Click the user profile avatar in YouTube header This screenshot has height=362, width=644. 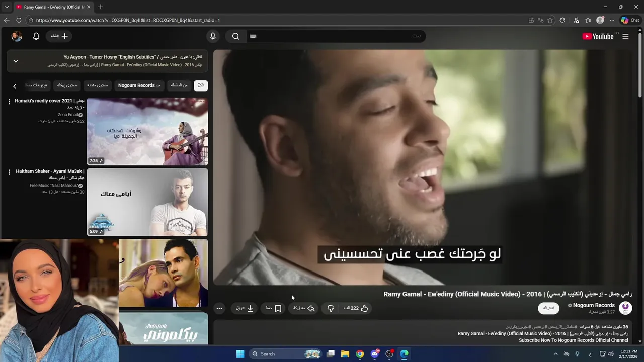(x=17, y=36)
